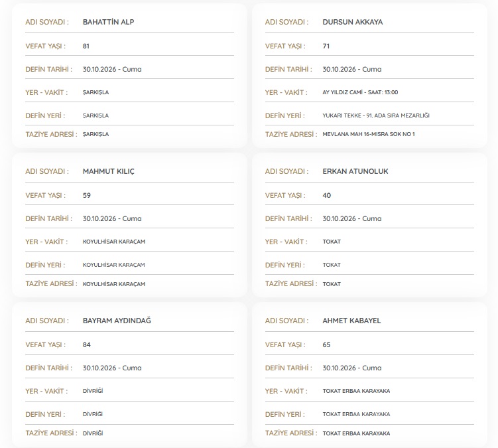
Task: Click TOKAT ERBAA KARAYAKA in the TAZİYE ADRESİ row
Action: (356, 433)
